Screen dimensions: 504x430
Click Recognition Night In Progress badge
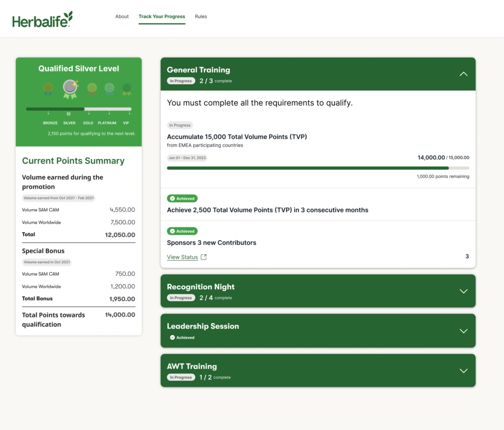coord(181,298)
